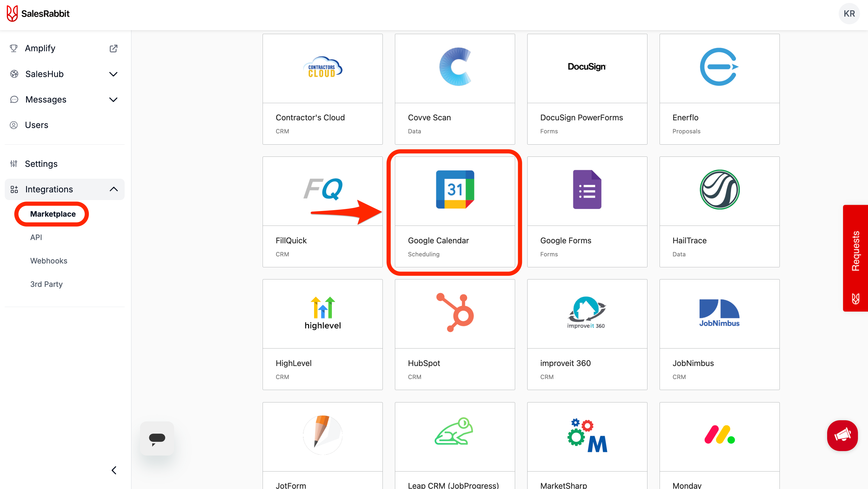Open the Amplify external link icon
Viewport: 868px width, 489px height.
(x=114, y=48)
